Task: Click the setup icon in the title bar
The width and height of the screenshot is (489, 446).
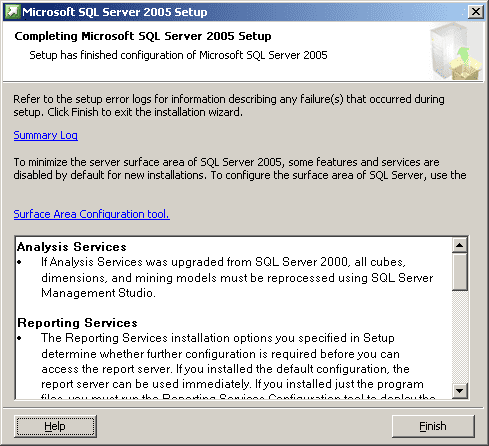Action: [13, 12]
